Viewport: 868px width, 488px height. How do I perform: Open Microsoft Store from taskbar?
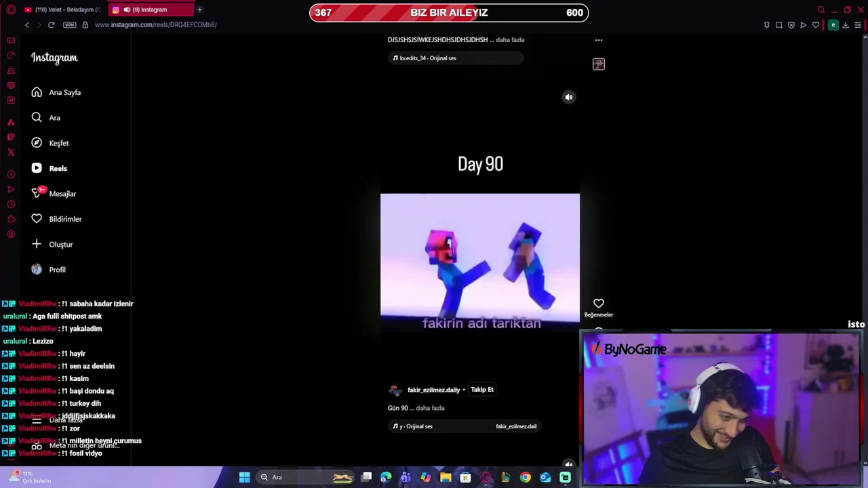tap(465, 477)
